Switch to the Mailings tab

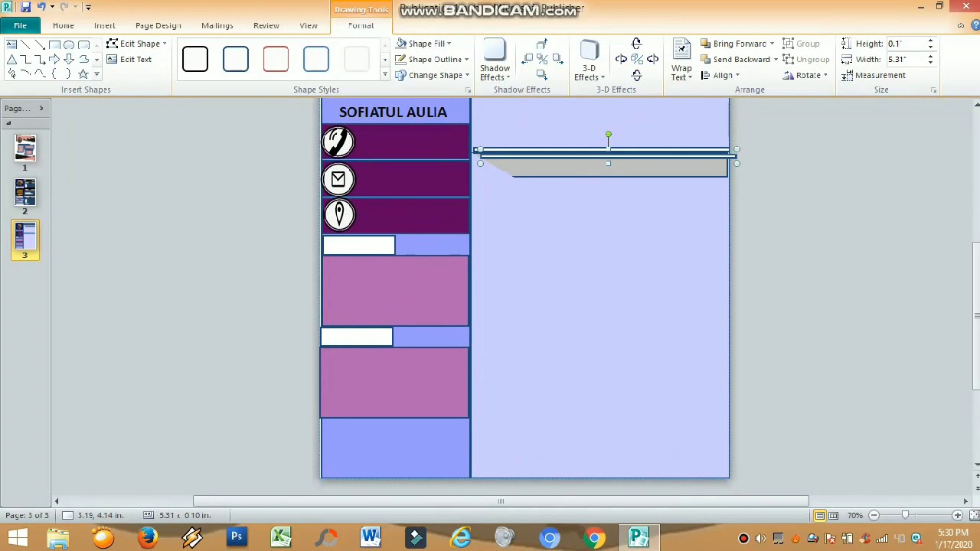217,25
